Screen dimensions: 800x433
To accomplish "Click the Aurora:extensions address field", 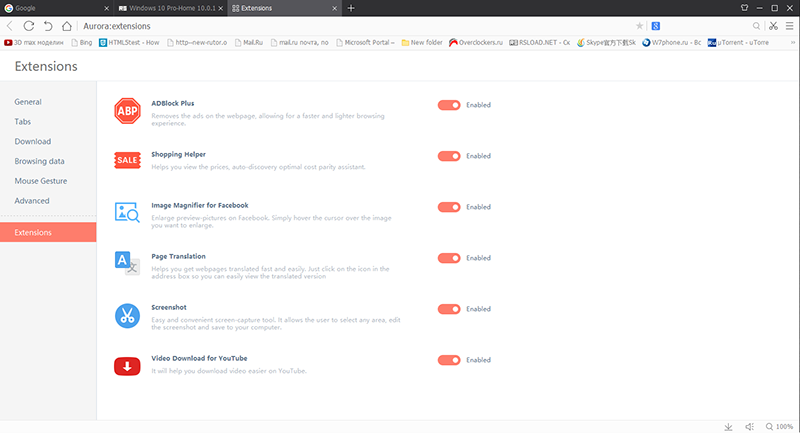I will click(x=355, y=26).
